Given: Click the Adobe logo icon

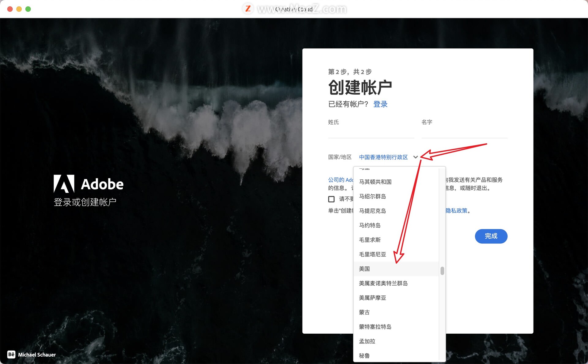Looking at the screenshot, I should coord(64,184).
